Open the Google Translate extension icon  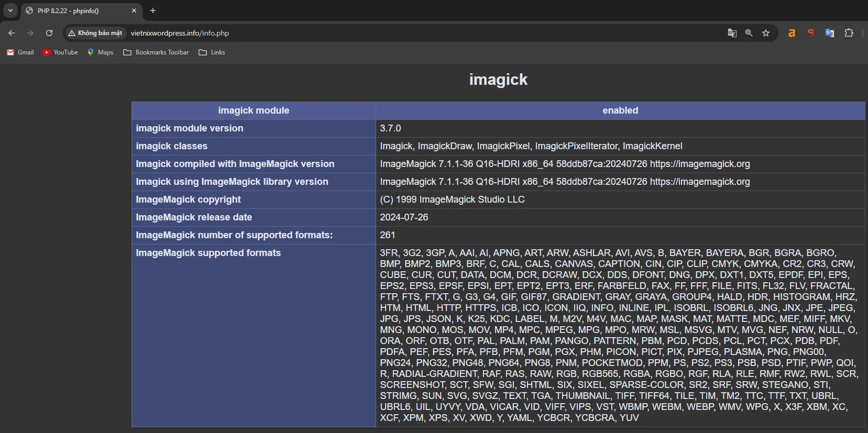[830, 33]
